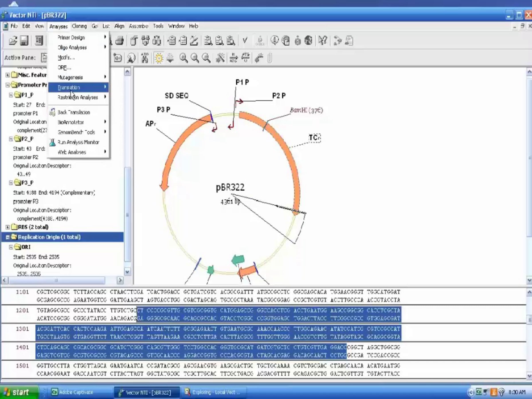Select the TCr feature label on map

click(315, 138)
